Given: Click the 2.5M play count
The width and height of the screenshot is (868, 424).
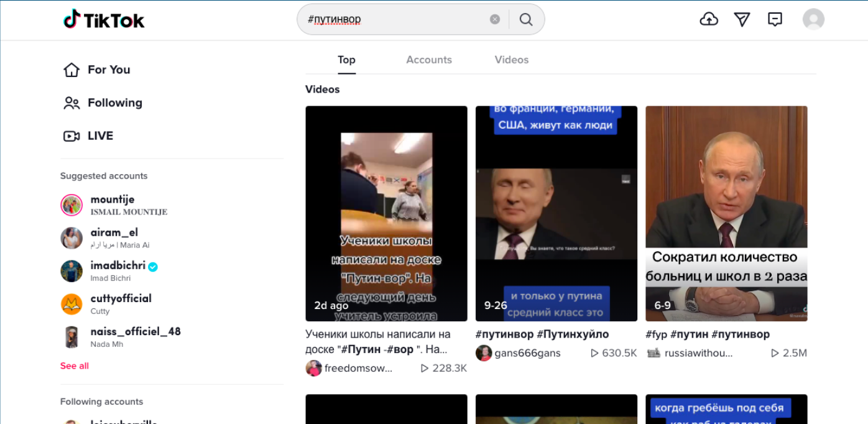Looking at the screenshot, I should tap(789, 353).
